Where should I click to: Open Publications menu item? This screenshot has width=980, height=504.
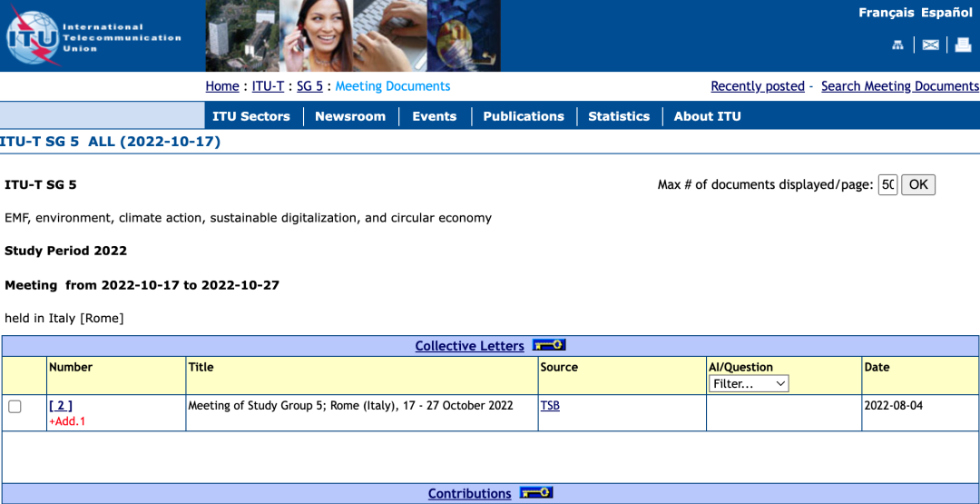pyautogui.click(x=524, y=116)
